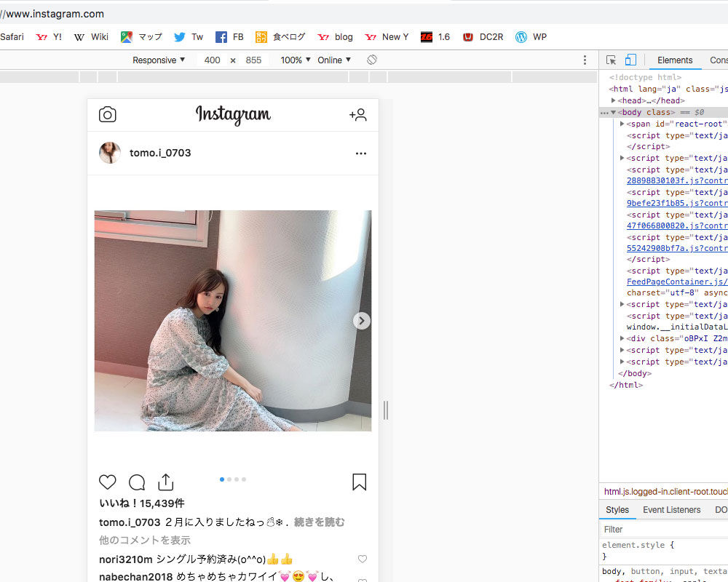Image resolution: width=728 pixels, height=582 pixels.
Task: Open the 1.6 bookmark
Action: (435, 36)
